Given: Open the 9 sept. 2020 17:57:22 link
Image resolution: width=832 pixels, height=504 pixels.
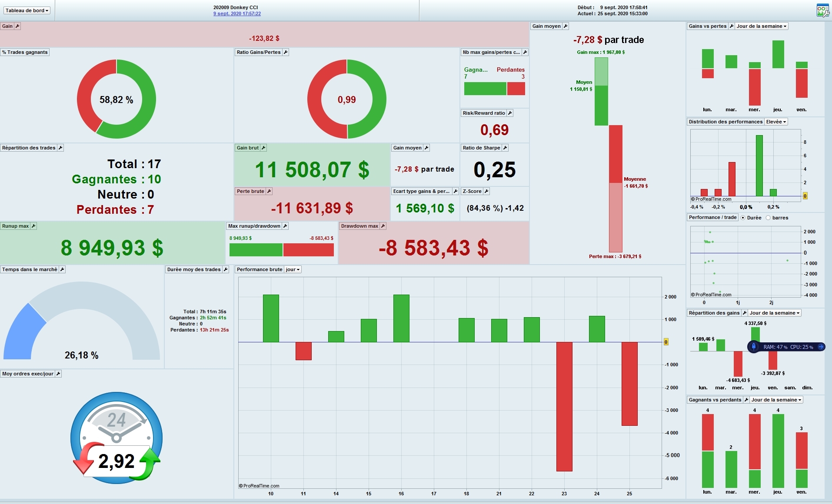Looking at the screenshot, I should coord(237,13).
